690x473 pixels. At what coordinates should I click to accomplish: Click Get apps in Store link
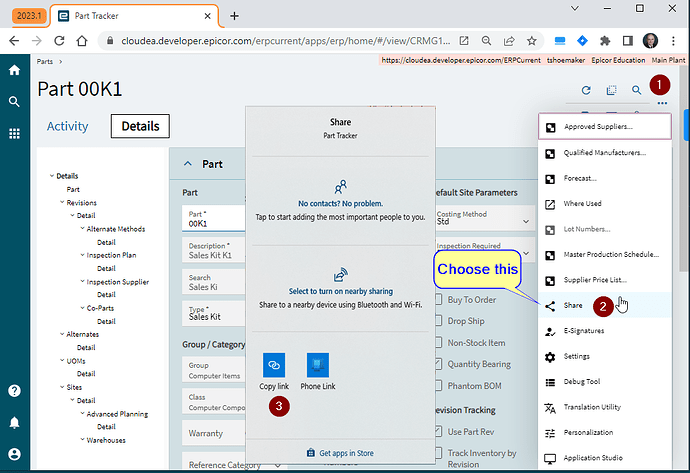pos(340,453)
